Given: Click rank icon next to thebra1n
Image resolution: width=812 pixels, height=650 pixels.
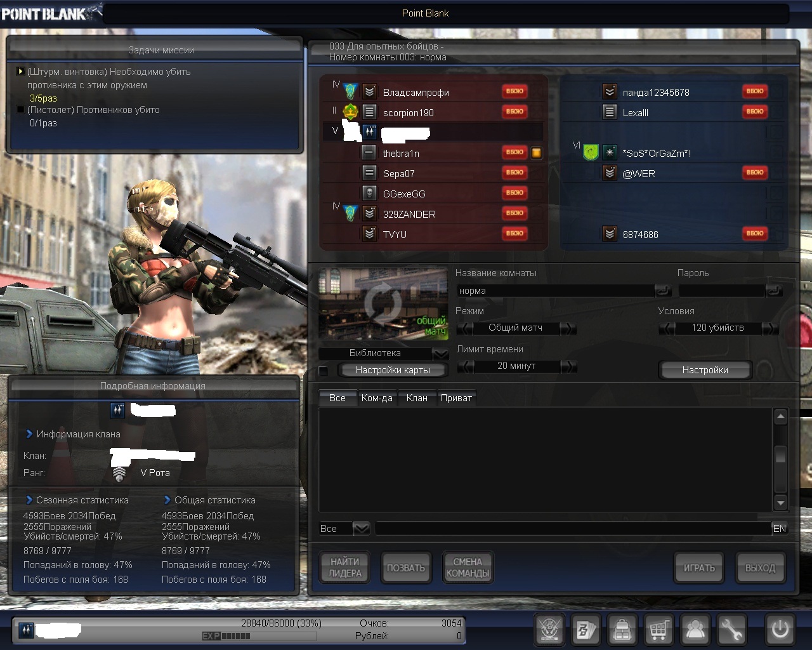Looking at the screenshot, I should tap(369, 153).
